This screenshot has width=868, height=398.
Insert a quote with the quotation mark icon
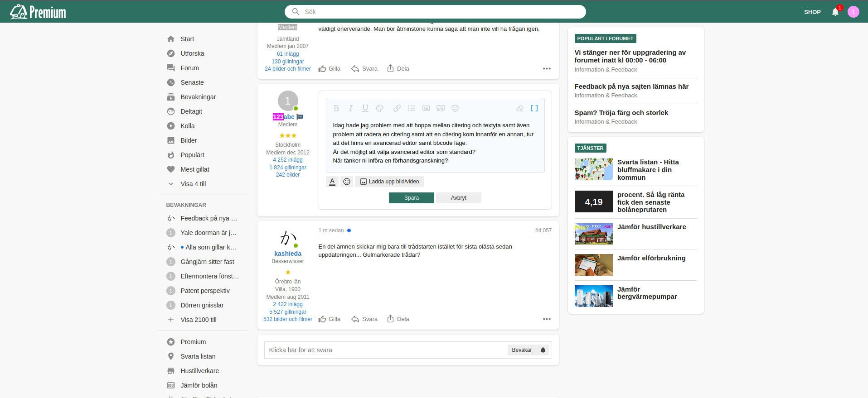pyautogui.click(x=440, y=108)
